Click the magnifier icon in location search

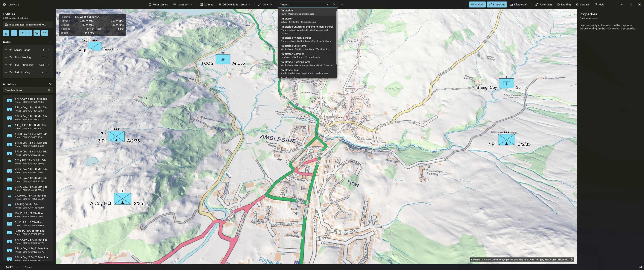coord(334,4)
